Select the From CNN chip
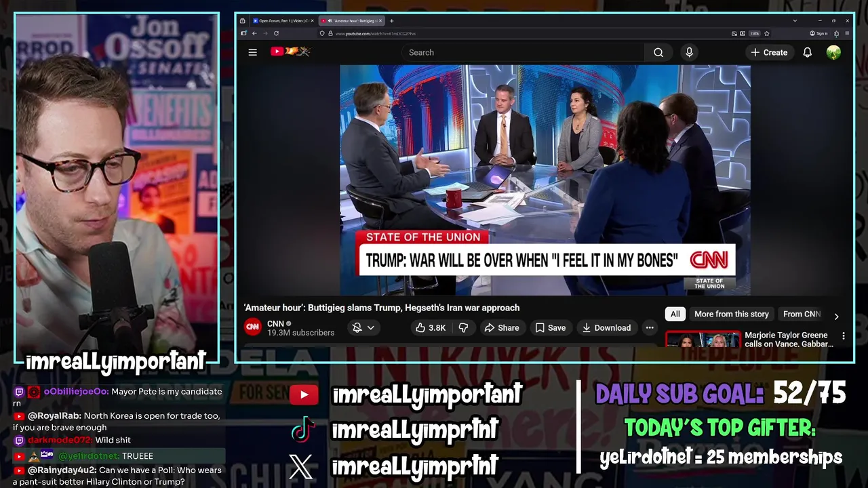This screenshot has height=488, width=868. [802, 314]
